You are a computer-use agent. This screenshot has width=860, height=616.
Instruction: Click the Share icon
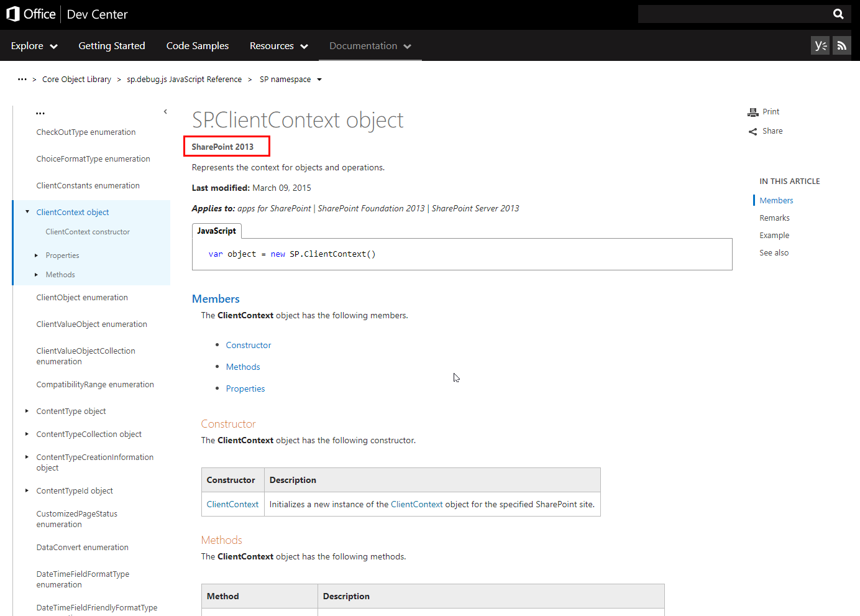coord(753,132)
